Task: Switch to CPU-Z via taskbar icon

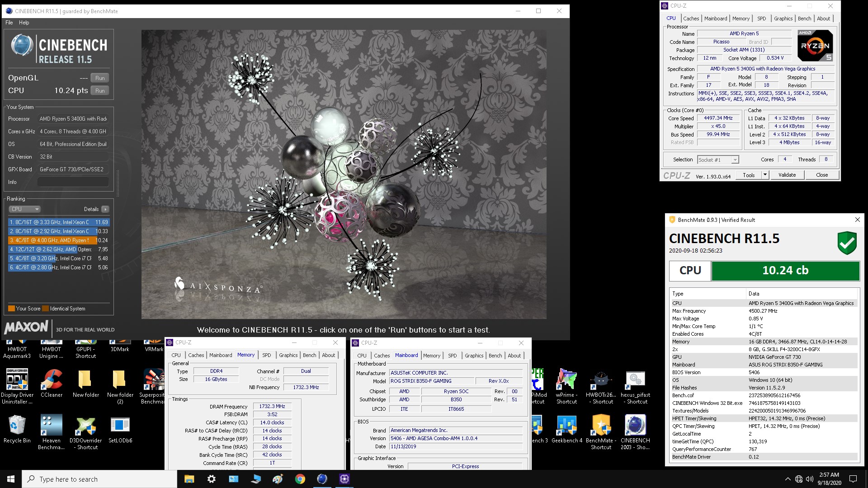Action: tap(344, 479)
